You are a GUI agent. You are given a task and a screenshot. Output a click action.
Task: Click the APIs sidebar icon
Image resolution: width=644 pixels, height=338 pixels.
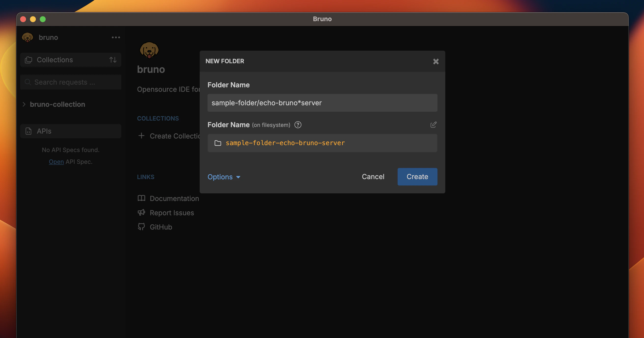[x=28, y=131]
